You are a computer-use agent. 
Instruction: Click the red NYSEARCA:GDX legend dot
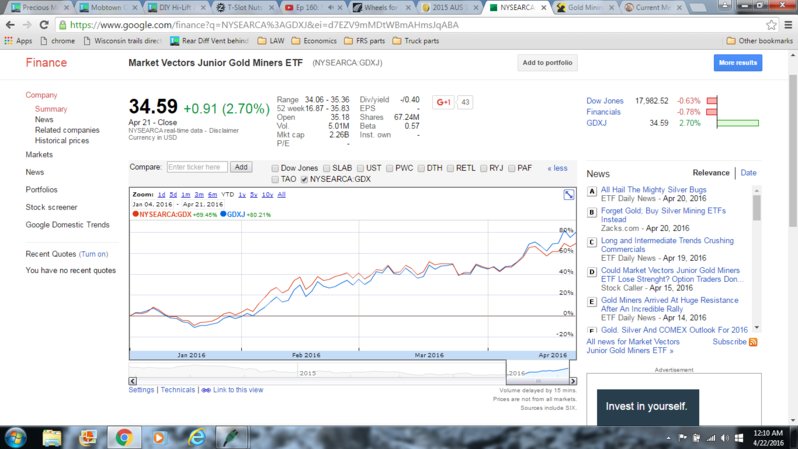(x=135, y=214)
